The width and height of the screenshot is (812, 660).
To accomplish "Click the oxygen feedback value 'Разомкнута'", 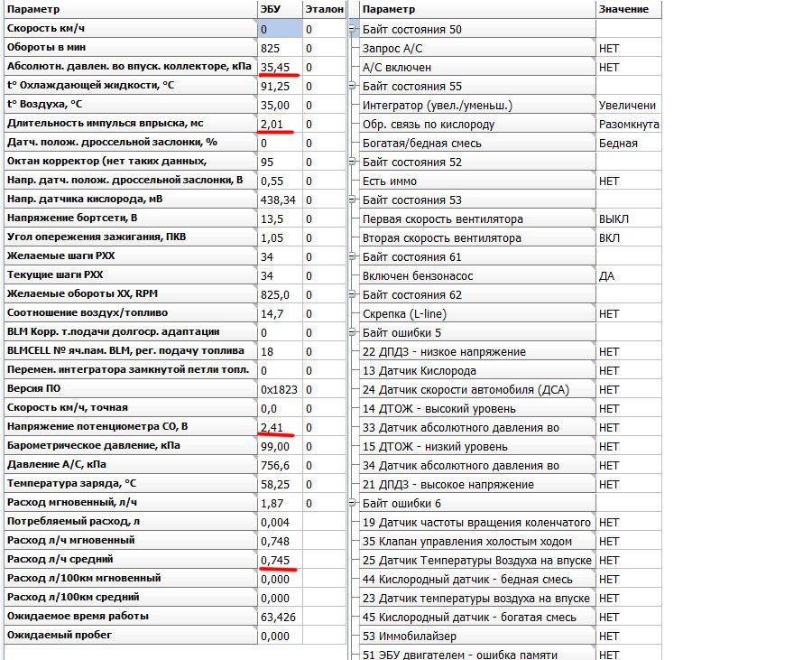I will coord(629,125).
